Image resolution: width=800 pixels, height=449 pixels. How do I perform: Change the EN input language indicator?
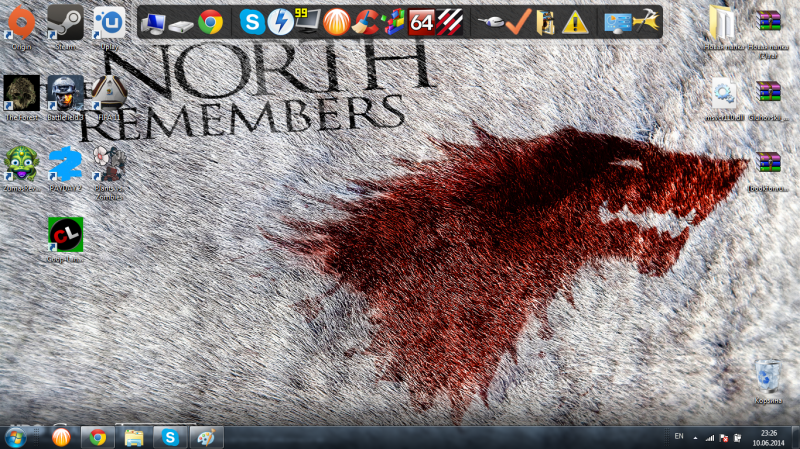point(679,437)
